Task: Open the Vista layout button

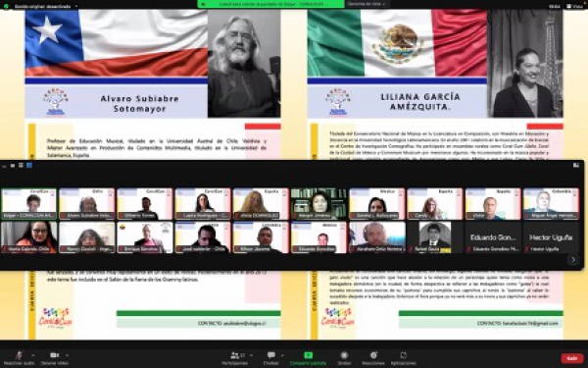Action: [574, 7]
